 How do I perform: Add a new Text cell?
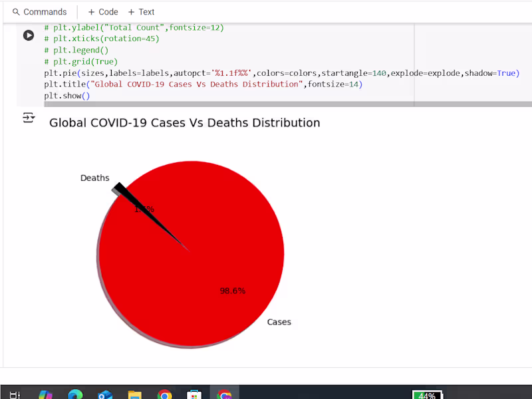(141, 11)
